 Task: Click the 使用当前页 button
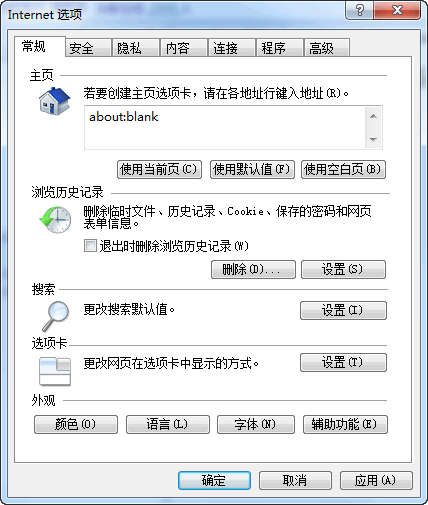(159, 169)
